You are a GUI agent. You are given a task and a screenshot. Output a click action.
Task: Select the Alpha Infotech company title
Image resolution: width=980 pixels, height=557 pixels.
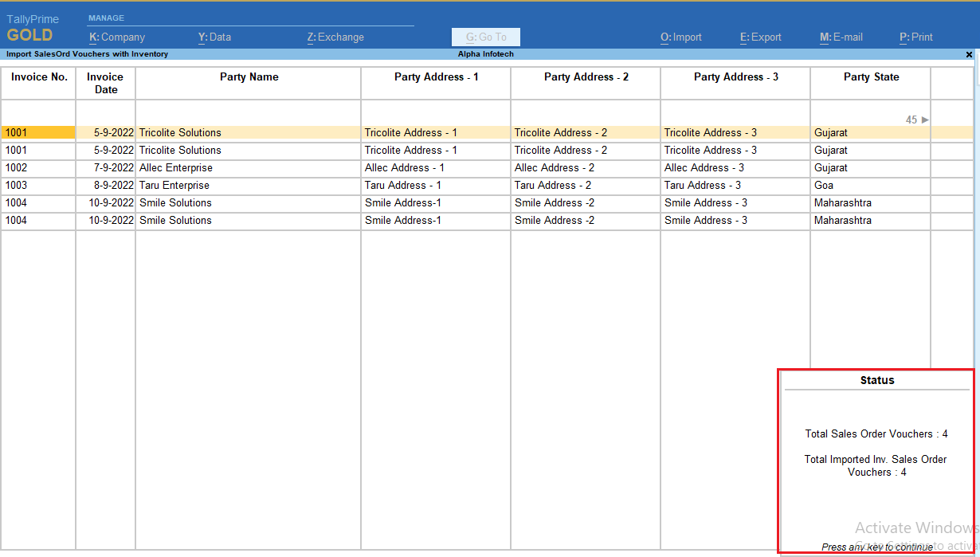pyautogui.click(x=485, y=54)
